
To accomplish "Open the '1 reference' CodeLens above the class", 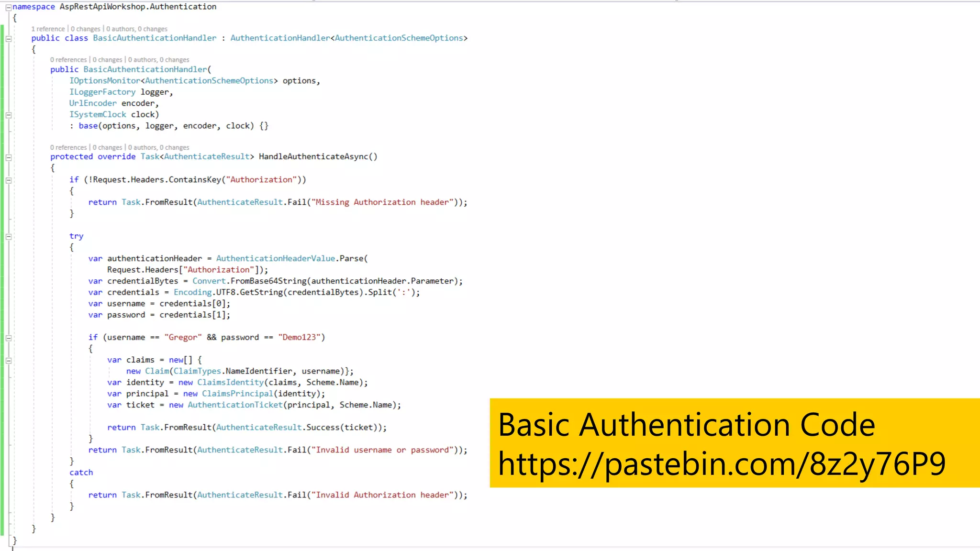I will click(x=48, y=29).
